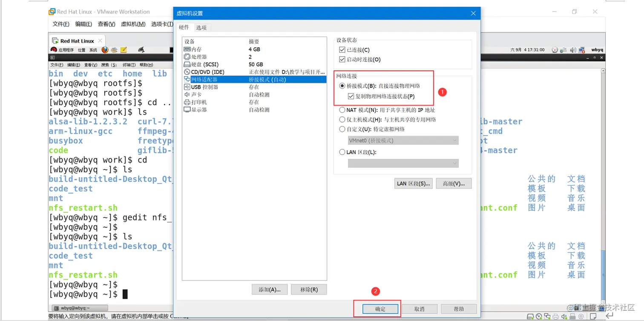This screenshot has height=321, width=644.
Task: Click the mail envelope icon beside Firefox
Action: pos(114,50)
